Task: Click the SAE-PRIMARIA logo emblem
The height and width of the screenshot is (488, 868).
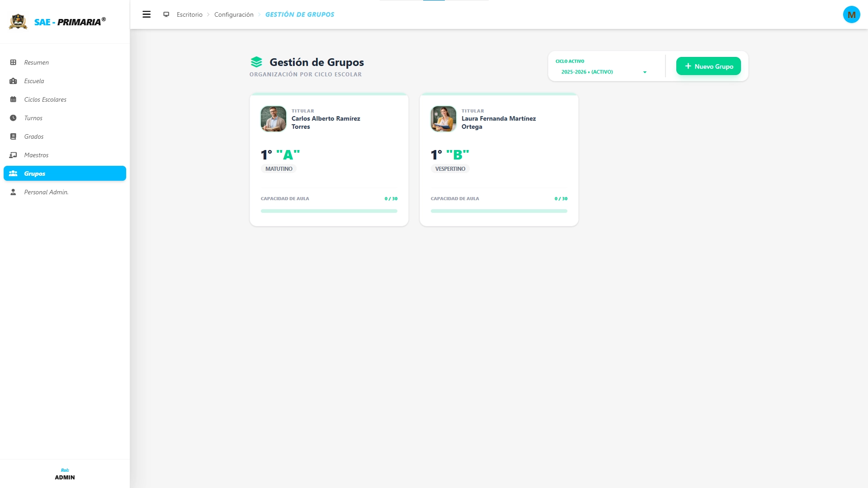Action: pos(18,21)
